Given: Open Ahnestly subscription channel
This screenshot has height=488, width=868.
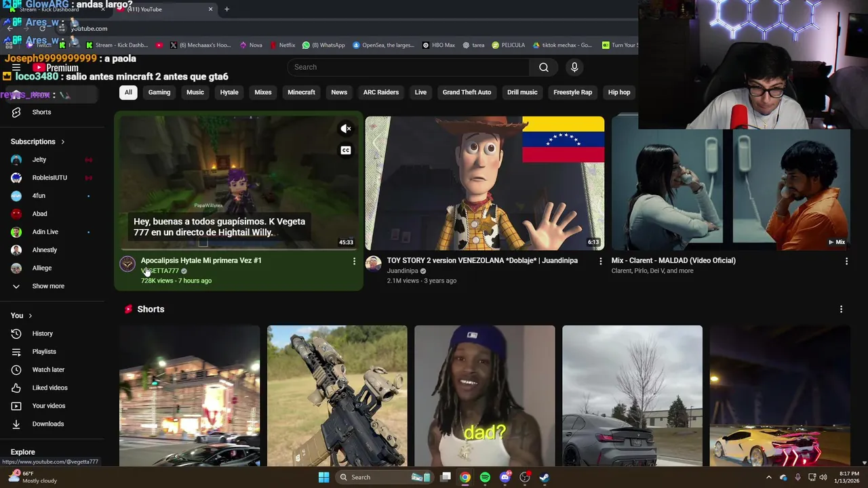Looking at the screenshot, I should coord(45,250).
